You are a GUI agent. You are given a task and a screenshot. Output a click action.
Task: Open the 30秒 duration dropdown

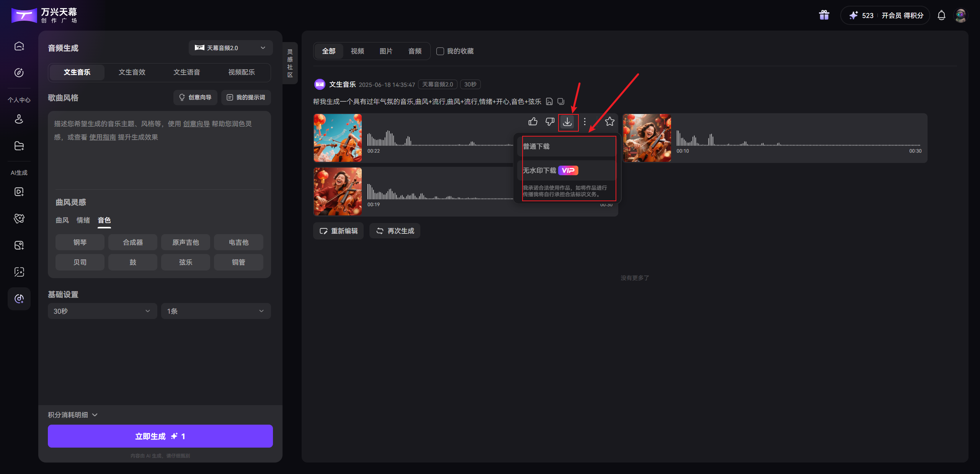102,311
